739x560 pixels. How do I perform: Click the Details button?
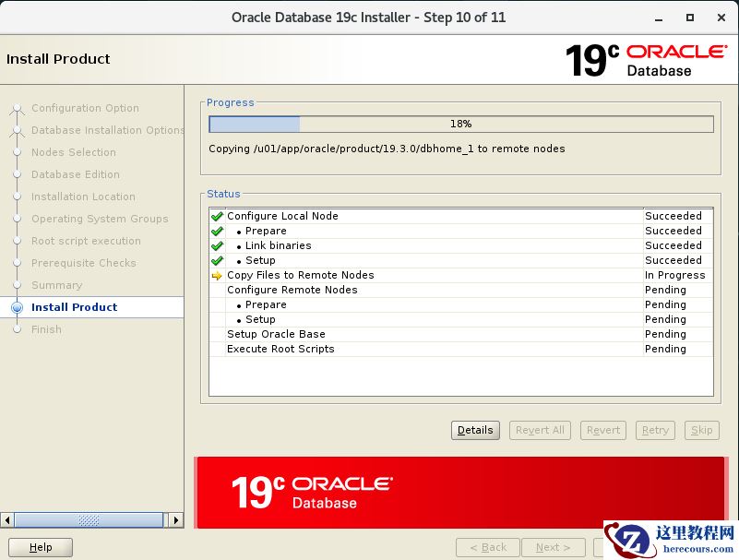pos(475,430)
